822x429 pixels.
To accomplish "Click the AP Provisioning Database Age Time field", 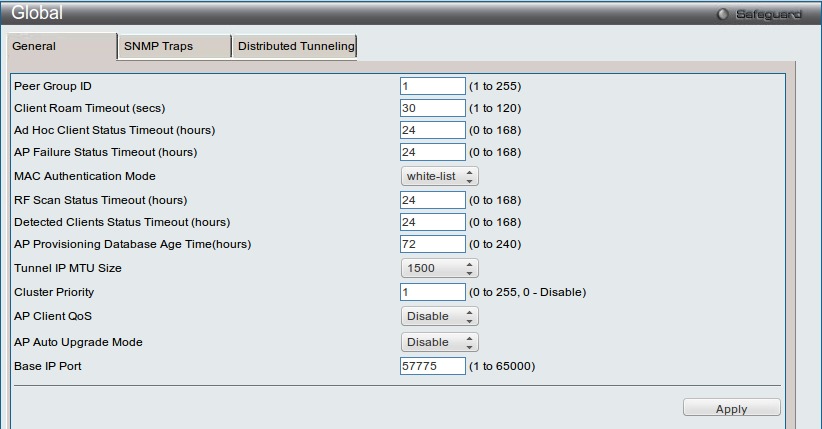I will [x=432, y=244].
